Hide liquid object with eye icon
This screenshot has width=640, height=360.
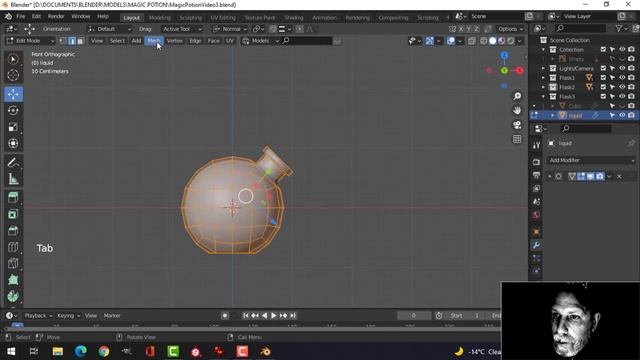[622, 116]
